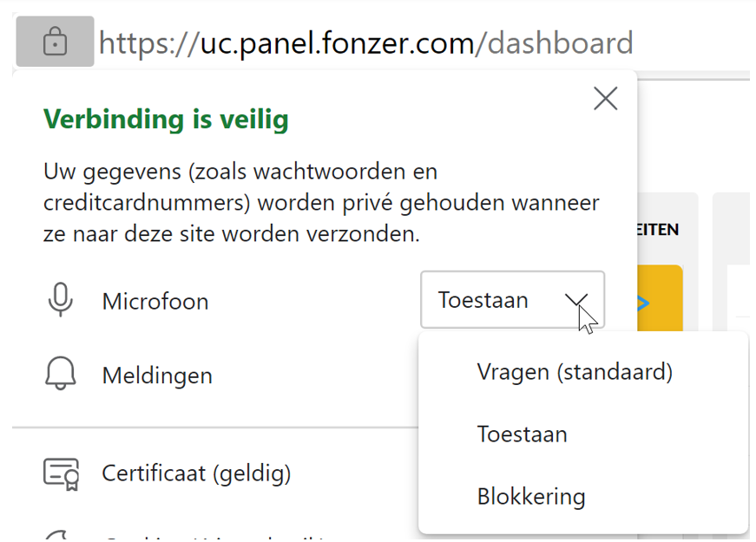The width and height of the screenshot is (756, 542).
Task: Click the blue arrow on yellow tile
Action: coord(643,304)
